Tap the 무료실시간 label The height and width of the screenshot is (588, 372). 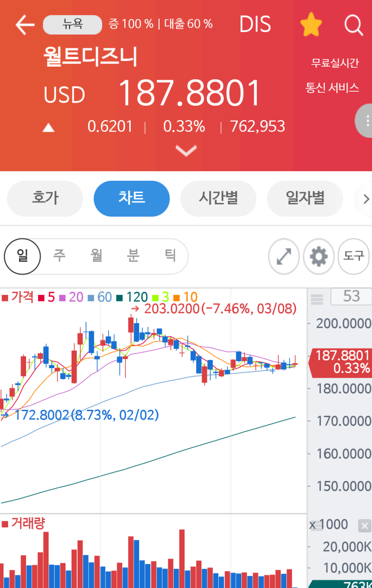[x=335, y=63]
